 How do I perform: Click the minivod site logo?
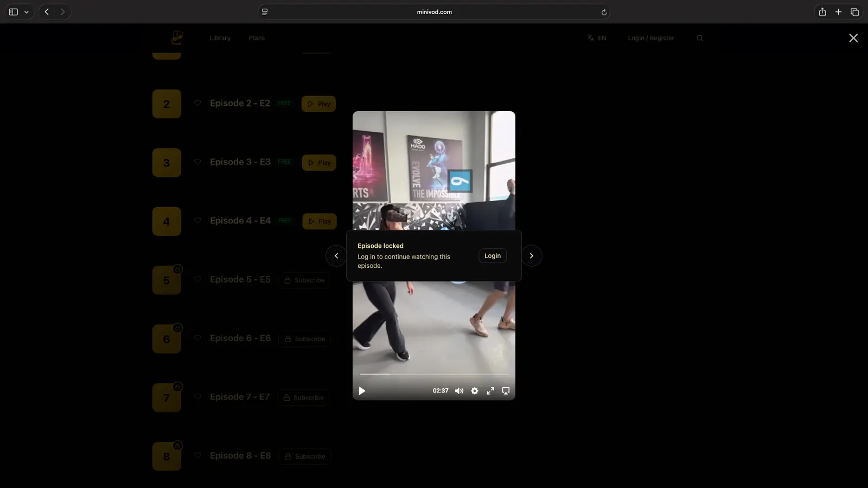(x=177, y=37)
